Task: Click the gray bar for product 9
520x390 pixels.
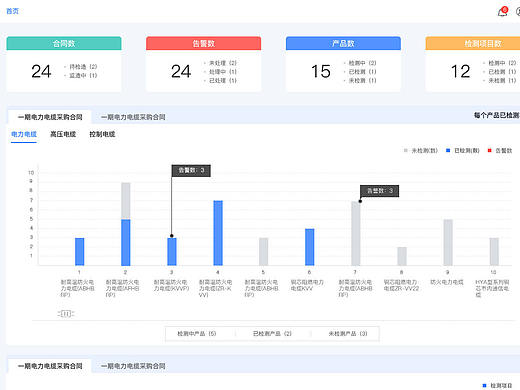Action: [448, 242]
